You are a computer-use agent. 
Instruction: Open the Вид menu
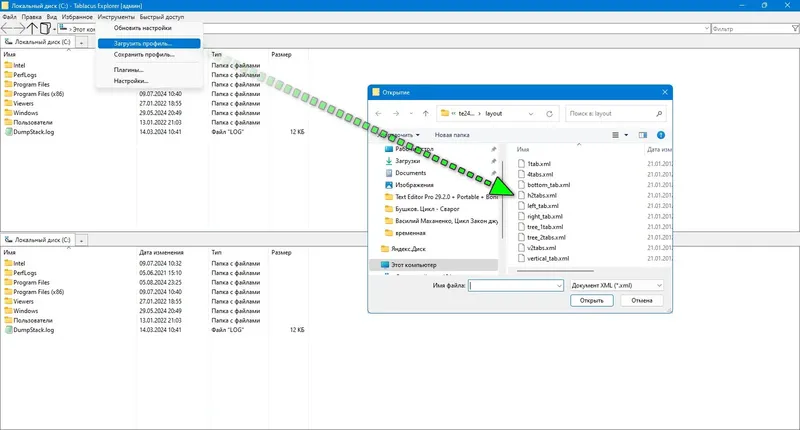(x=52, y=17)
